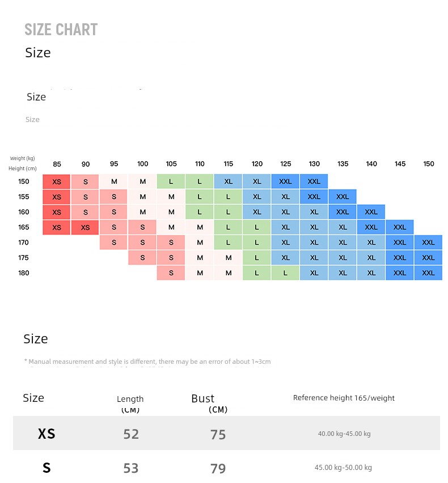Click the 40.00 kg-45.00 kg reference weight
This screenshot has width=448, height=483.
point(344,434)
